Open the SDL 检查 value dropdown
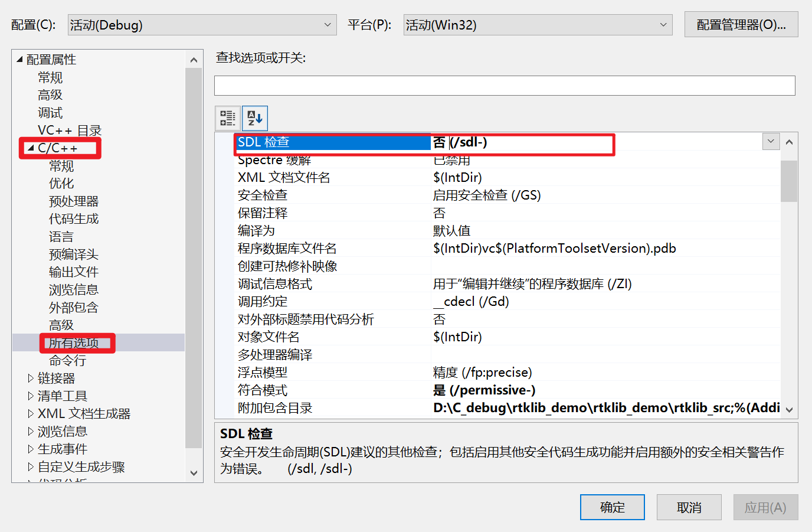 [x=770, y=141]
